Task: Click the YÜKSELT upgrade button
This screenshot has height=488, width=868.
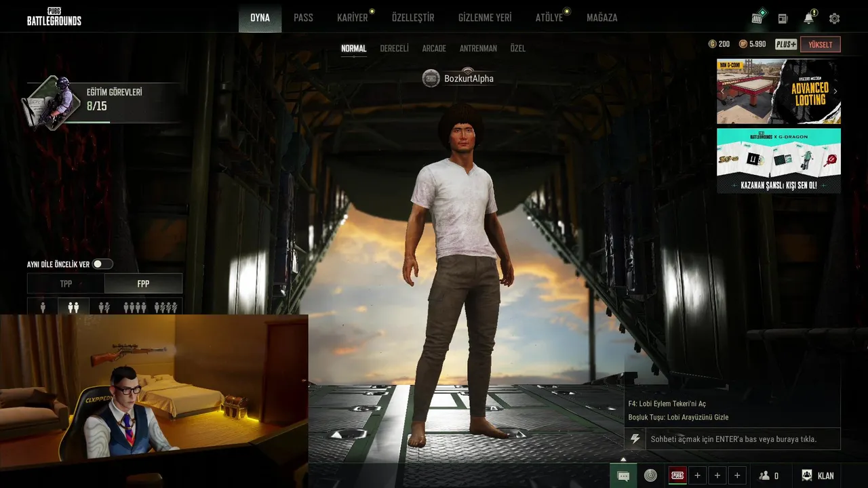Action: tap(821, 45)
